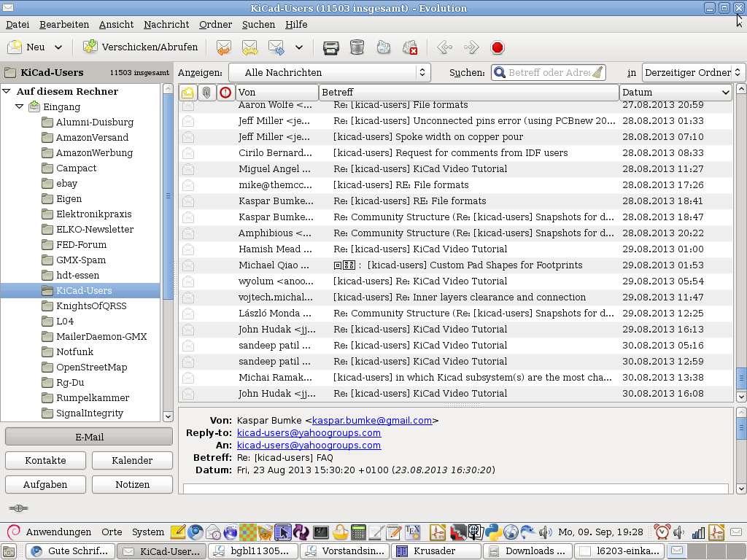Collapse the Eingang folder tree

(19, 106)
